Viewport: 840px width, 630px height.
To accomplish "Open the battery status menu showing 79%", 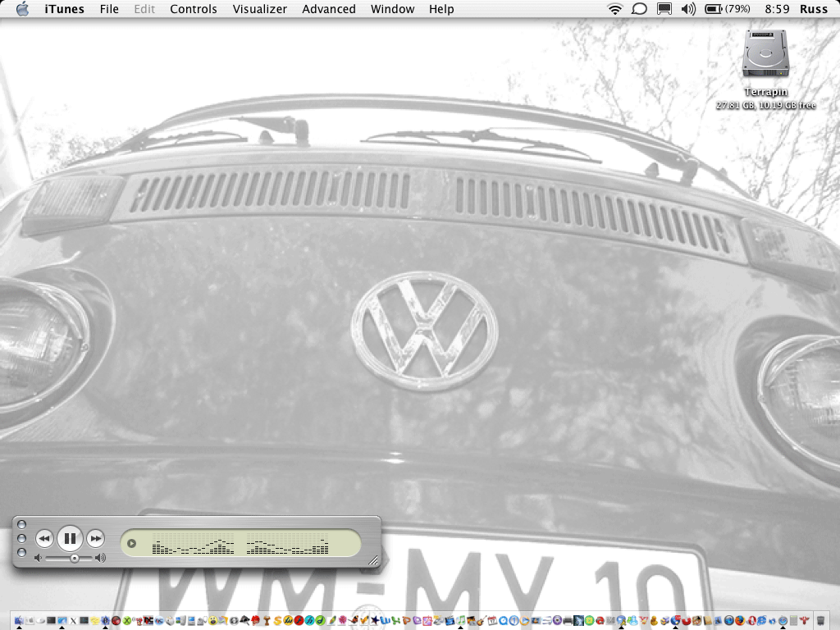I will (x=728, y=9).
